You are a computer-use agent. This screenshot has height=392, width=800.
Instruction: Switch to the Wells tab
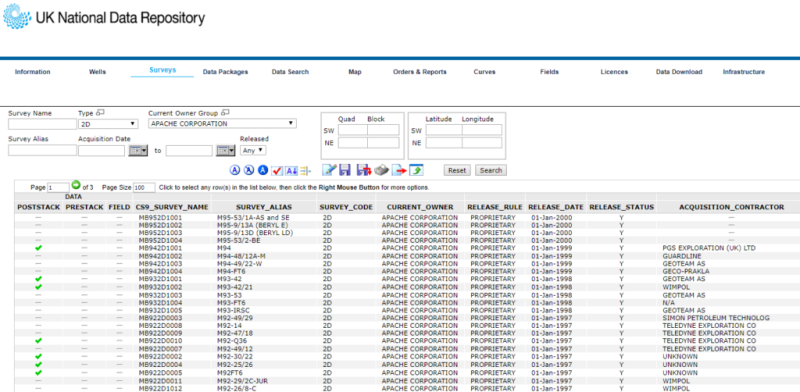click(x=97, y=72)
